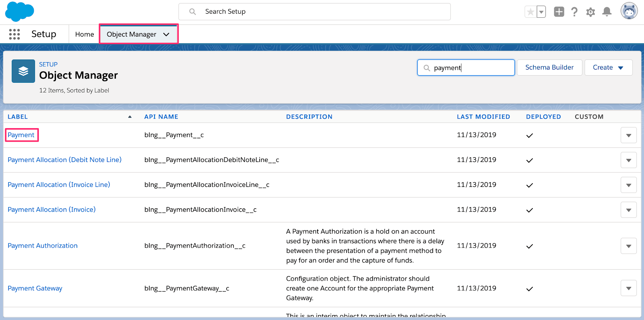Open the user profile avatar

click(x=629, y=11)
